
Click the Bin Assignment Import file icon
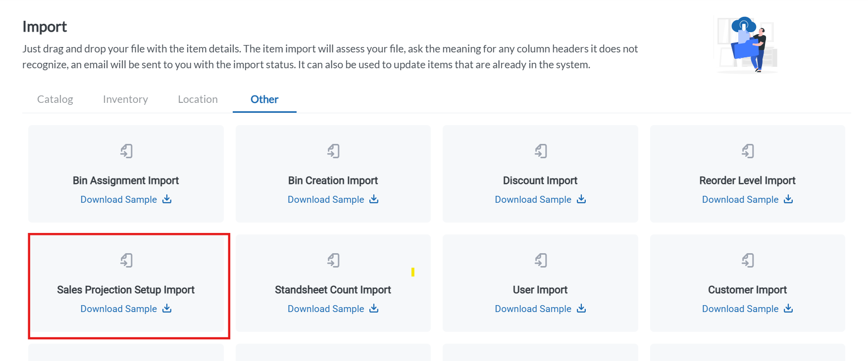[x=126, y=151]
